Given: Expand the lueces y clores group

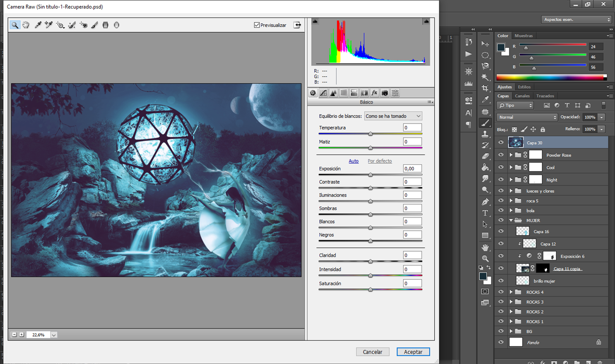Looking at the screenshot, I should [x=511, y=191].
